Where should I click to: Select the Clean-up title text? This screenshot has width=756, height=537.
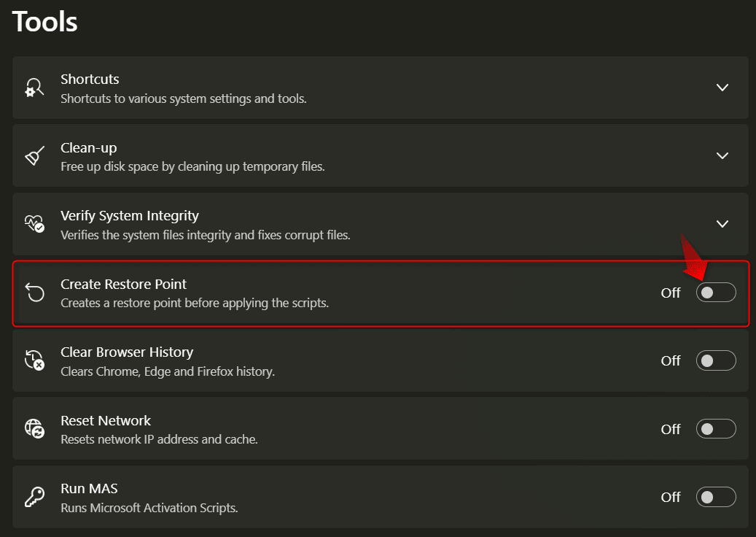click(88, 147)
